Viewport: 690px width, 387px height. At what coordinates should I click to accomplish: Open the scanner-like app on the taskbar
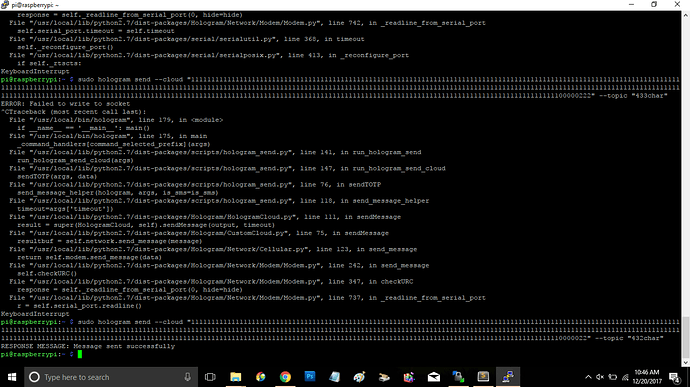384,377
